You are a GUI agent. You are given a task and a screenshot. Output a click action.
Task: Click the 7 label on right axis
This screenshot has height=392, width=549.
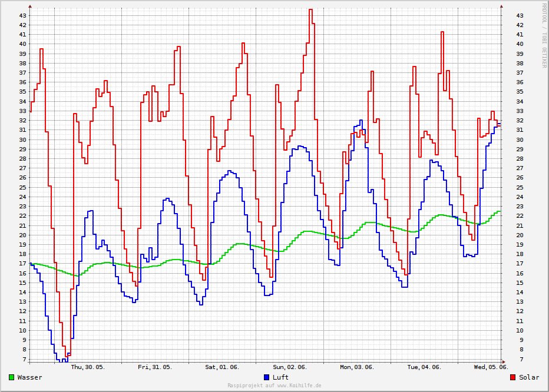[519, 359]
